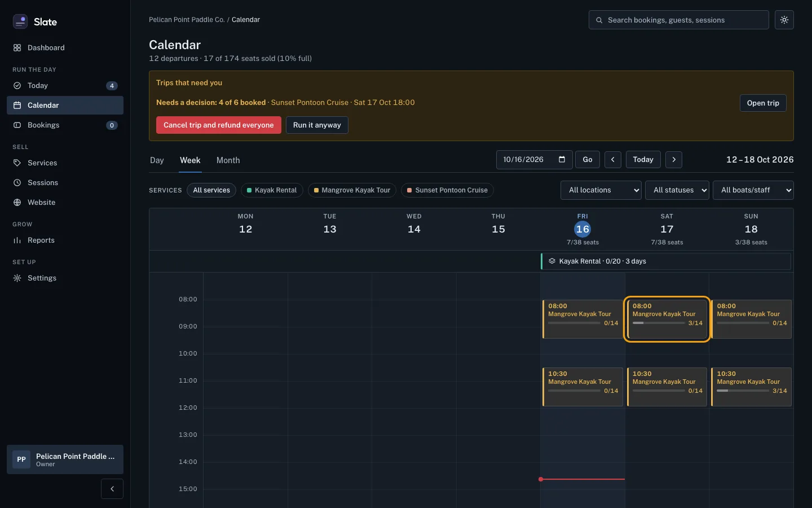This screenshot has height=508, width=812.
Task: Click the Open trip button
Action: point(763,103)
